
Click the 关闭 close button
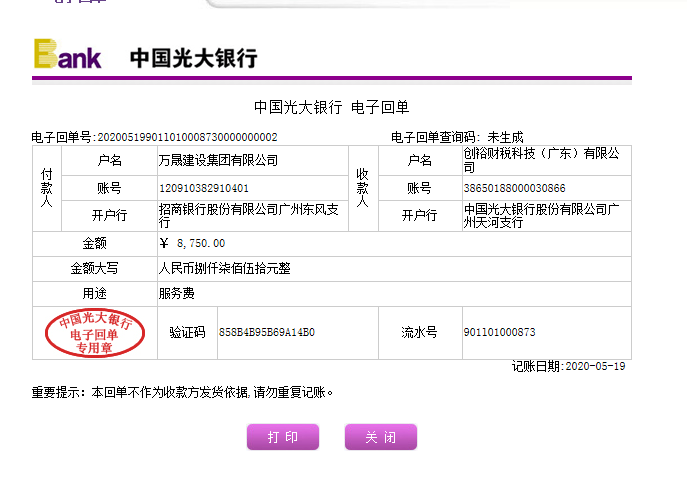coord(381,437)
